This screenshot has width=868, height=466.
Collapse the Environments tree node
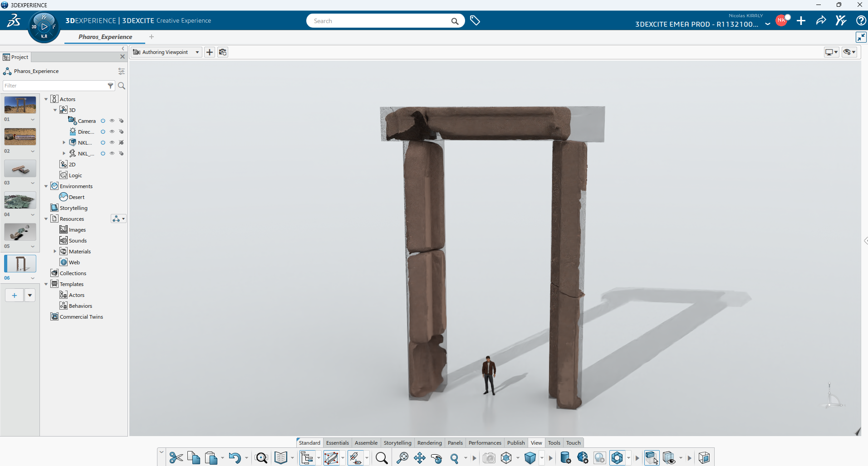tap(46, 186)
